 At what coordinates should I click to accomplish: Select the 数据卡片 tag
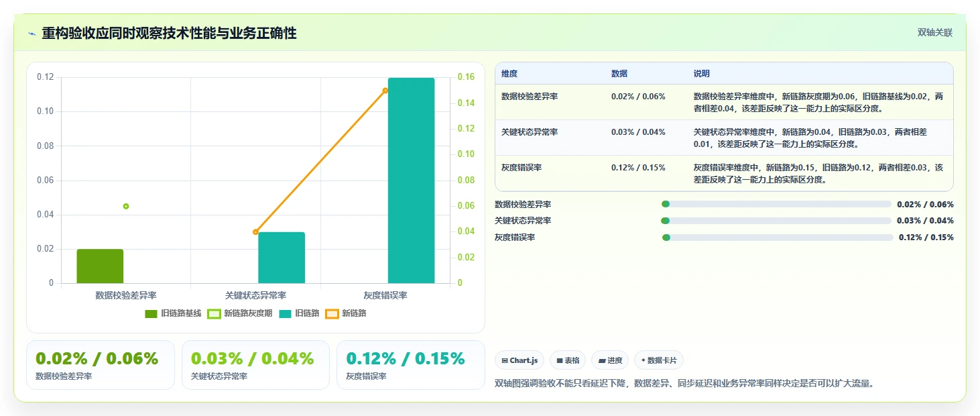click(659, 360)
